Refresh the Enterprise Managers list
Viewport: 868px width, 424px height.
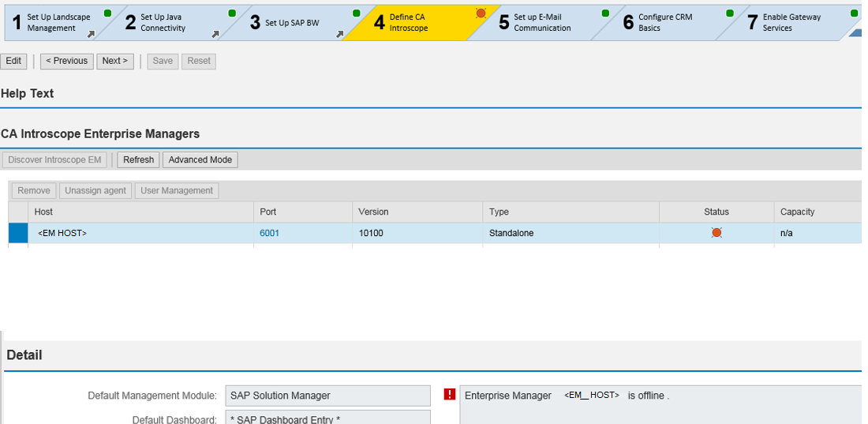(138, 159)
